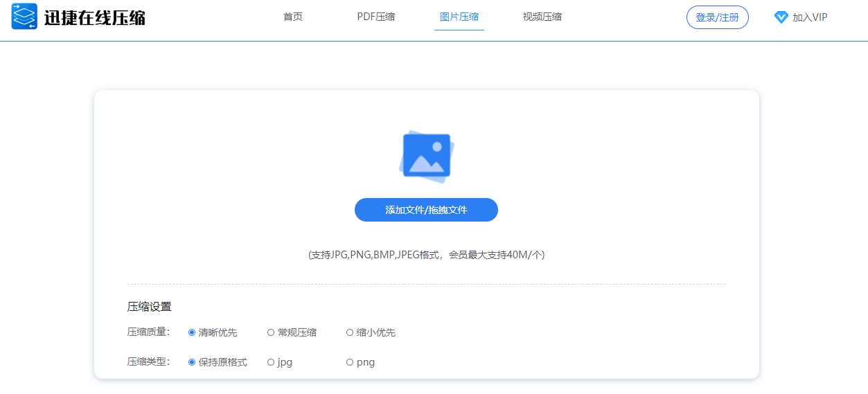The width and height of the screenshot is (868, 394).
Task: Select 常规压缩 compression quality
Action: 292,332
